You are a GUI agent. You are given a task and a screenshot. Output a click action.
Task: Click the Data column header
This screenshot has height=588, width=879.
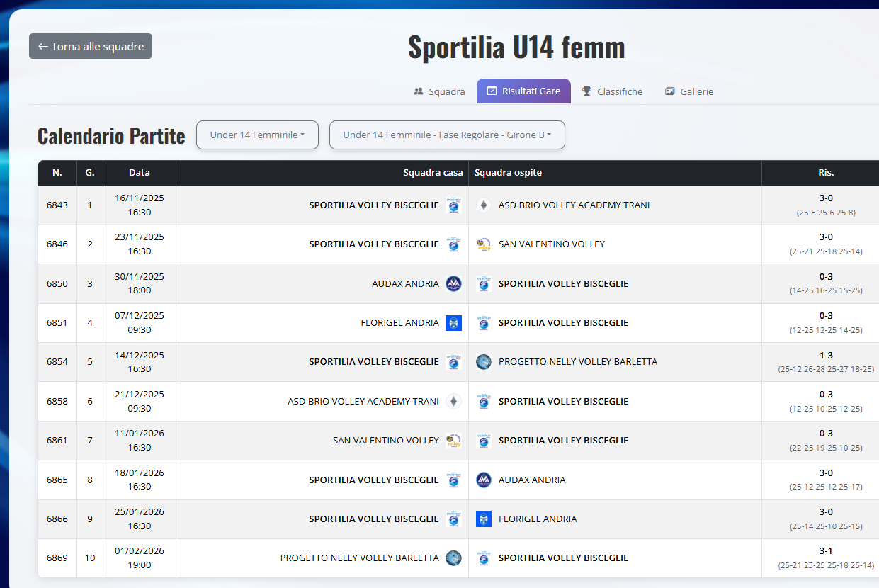(140, 172)
